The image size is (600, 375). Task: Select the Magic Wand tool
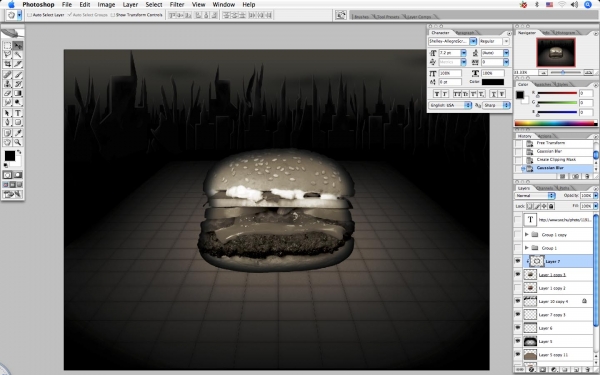tap(18, 55)
